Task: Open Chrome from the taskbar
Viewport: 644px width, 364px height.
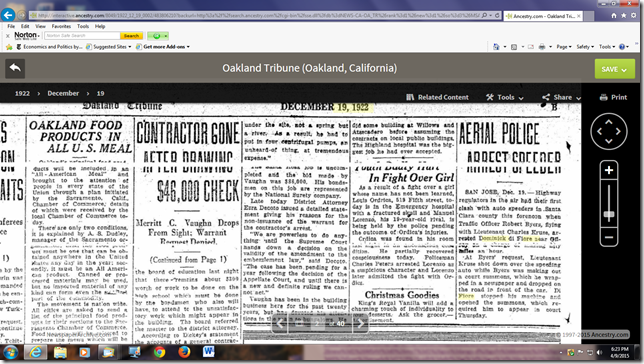Action: pos(160,352)
